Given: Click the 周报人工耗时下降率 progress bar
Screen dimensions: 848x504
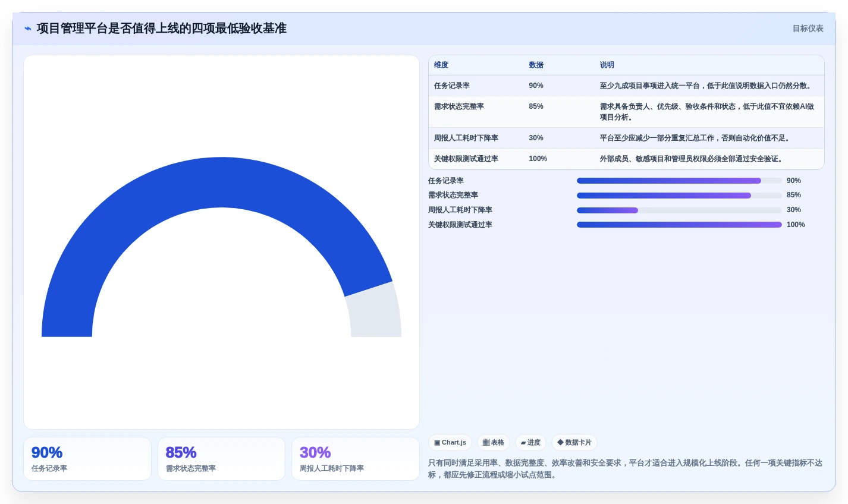Looking at the screenshot, I should pyautogui.click(x=679, y=210).
